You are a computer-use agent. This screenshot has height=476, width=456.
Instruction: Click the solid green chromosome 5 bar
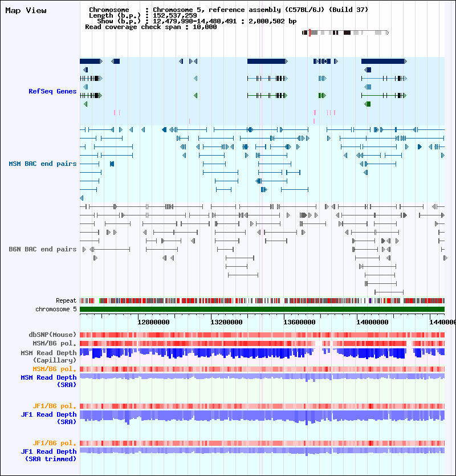(x=262, y=310)
